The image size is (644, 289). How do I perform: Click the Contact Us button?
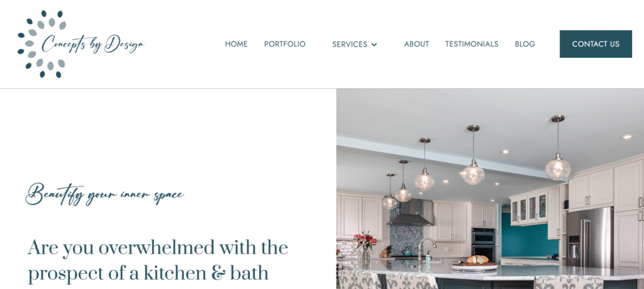click(596, 44)
